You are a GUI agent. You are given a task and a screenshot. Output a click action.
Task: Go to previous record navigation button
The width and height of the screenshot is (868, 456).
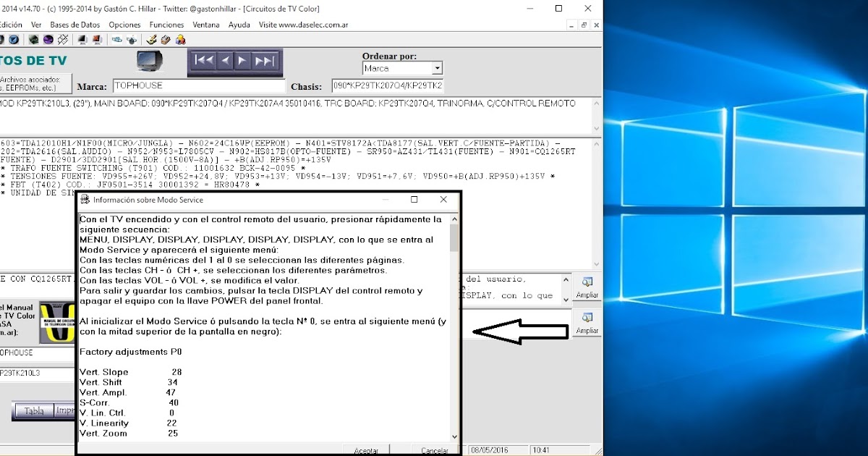pos(225,61)
